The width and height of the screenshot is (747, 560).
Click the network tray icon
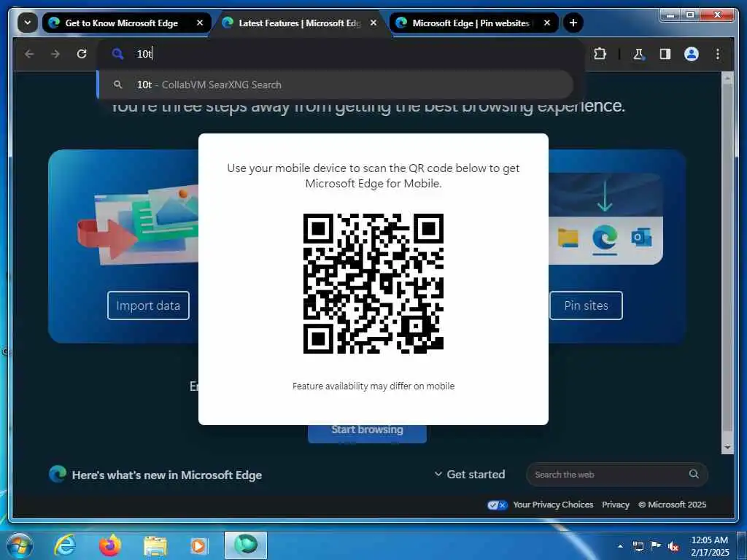[x=638, y=547]
